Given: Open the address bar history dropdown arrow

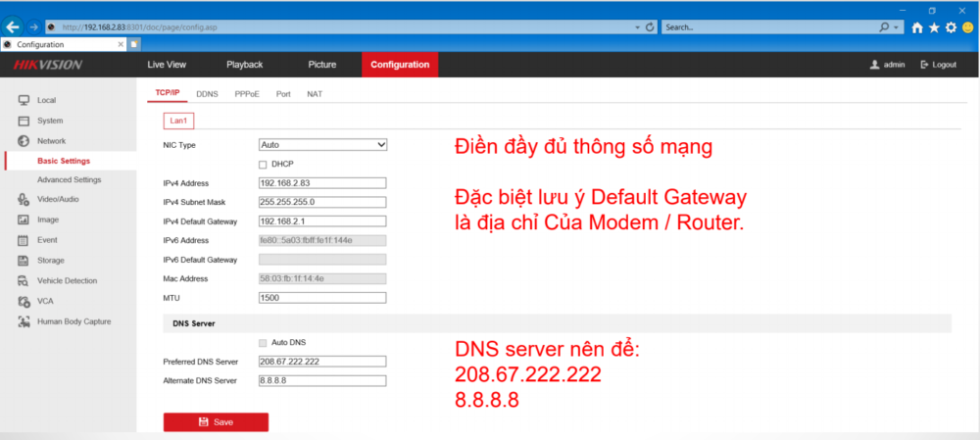Looking at the screenshot, I should pos(637,27).
